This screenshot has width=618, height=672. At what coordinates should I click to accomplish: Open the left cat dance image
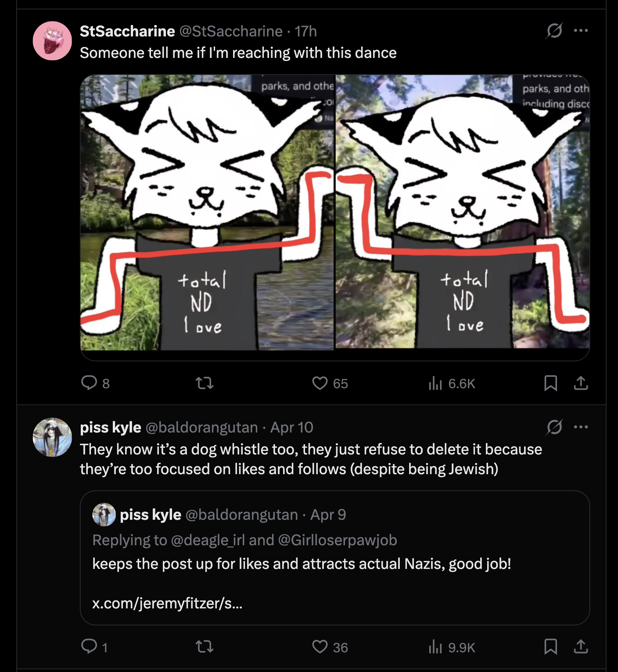207,212
